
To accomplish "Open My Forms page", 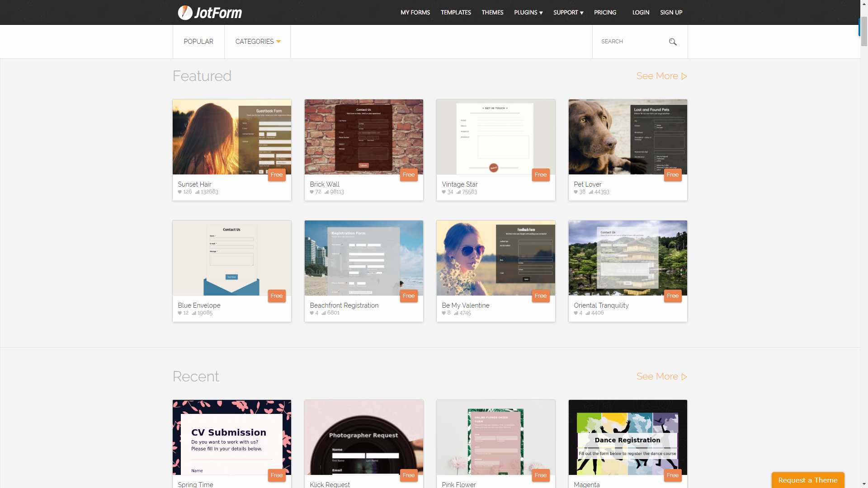I will point(415,13).
